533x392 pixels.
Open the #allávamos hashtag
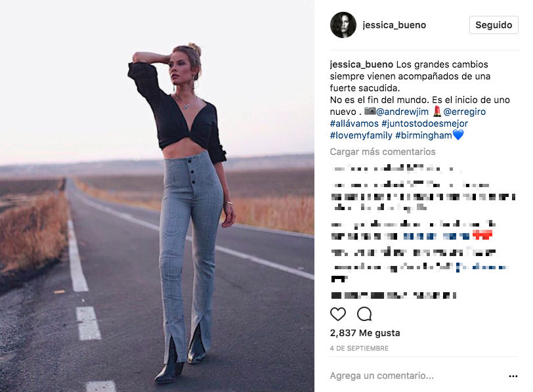pyautogui.click(x=354, y=123)
